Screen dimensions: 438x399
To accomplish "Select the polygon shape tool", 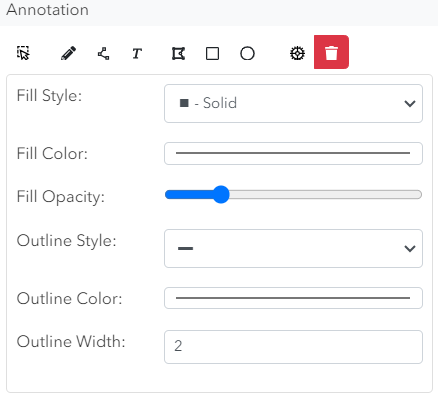I will click(x=178, y=53).
